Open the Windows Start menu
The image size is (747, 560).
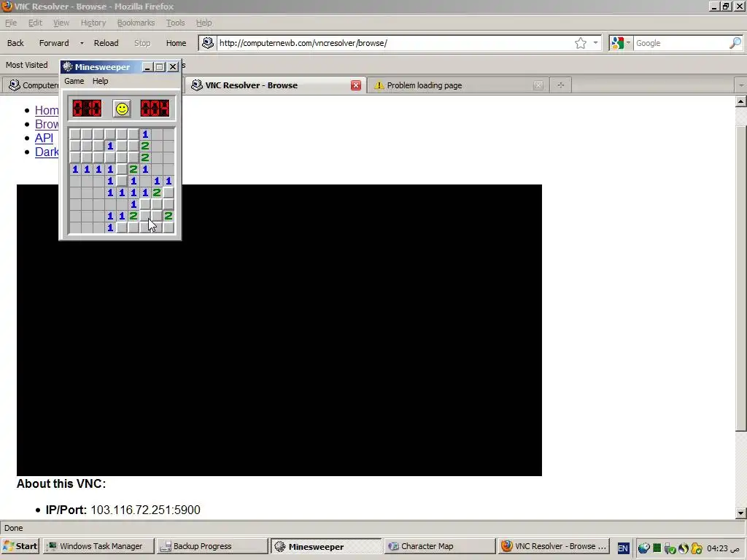click(x=20, y=546)
